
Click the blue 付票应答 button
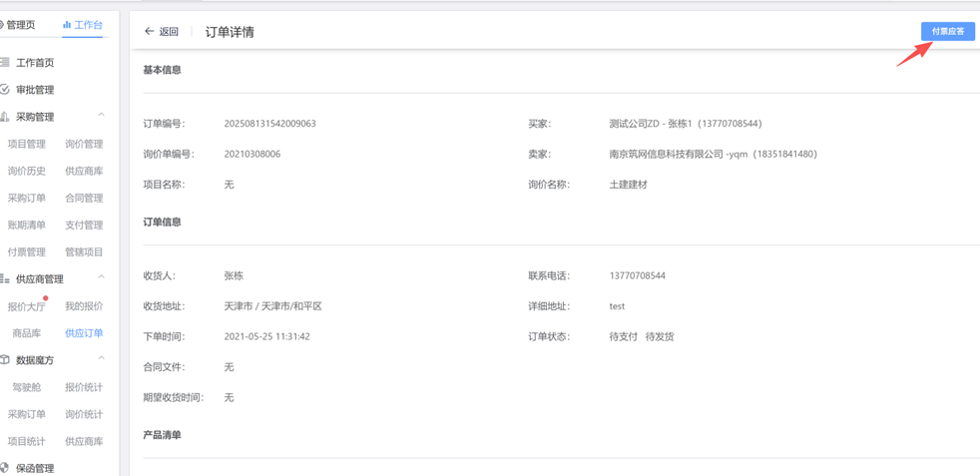(947, 32)
